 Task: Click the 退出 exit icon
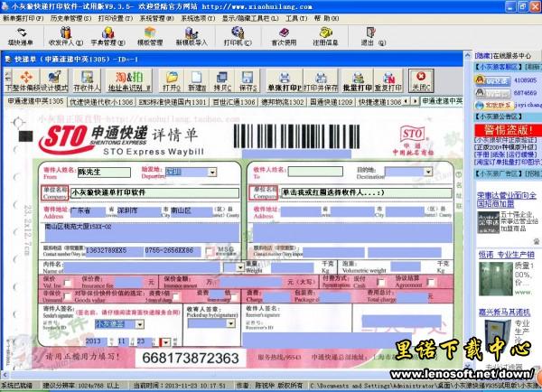pyautogui.click(x=372, y=37)
